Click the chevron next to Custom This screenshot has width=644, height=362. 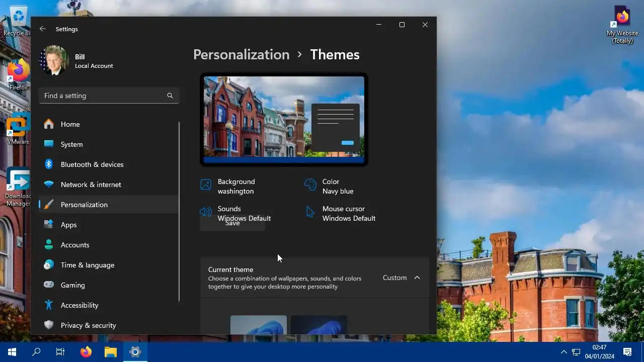[x=417, y=278]
